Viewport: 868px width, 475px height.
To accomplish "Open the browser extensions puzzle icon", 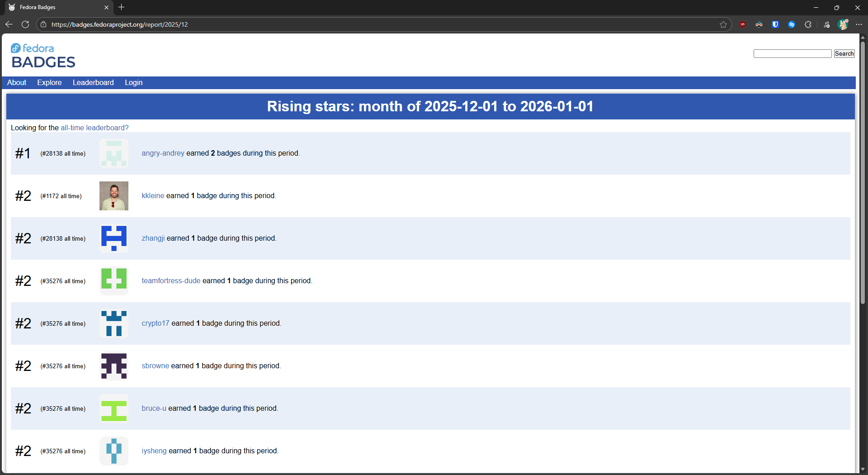I will pos(808,24).
